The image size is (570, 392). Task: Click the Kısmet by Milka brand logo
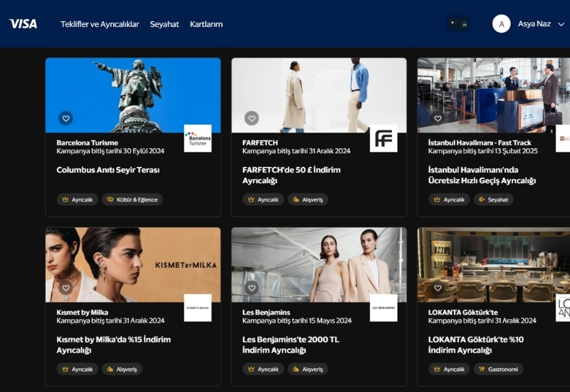[x=198, y=308]
